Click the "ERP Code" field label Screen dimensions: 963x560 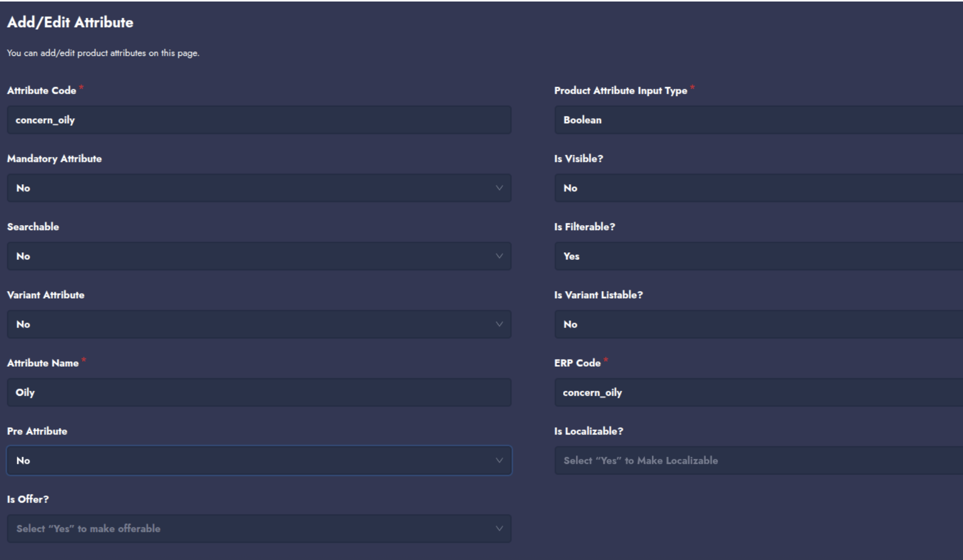[x=577, y=363]
